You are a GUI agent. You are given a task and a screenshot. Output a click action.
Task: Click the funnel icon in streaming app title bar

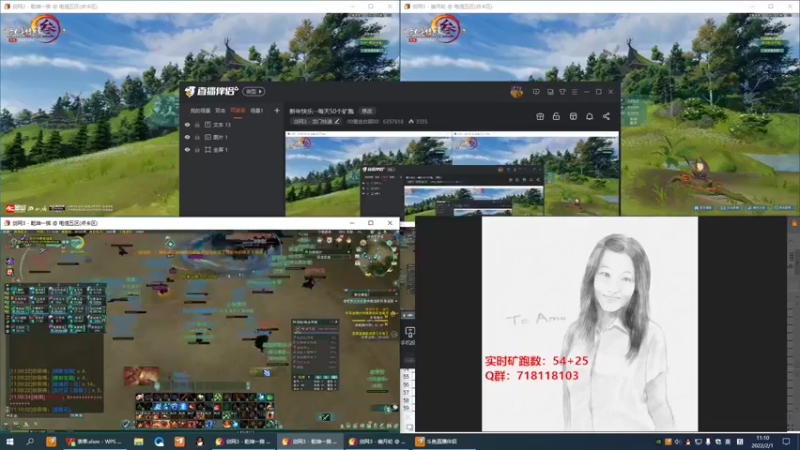point(562,92)
